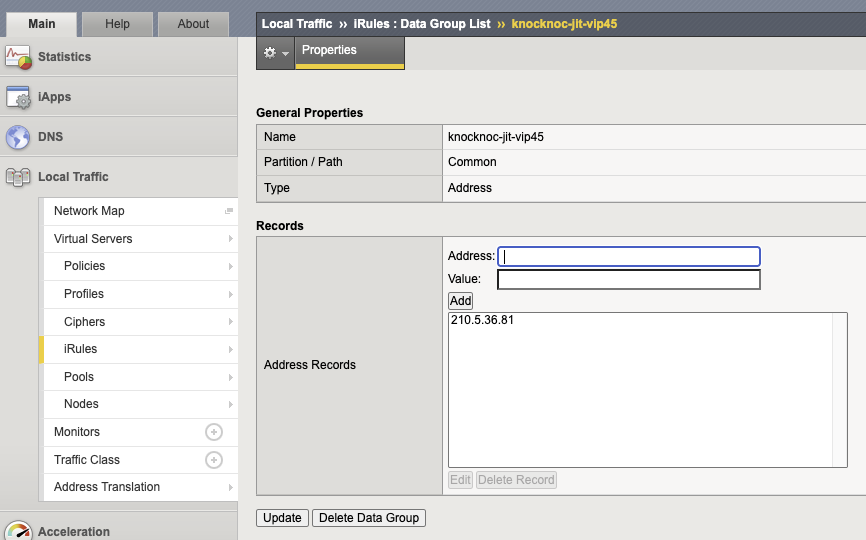Click the Common partition value
The height and width of the screenshot is (540, 866).
472,162
